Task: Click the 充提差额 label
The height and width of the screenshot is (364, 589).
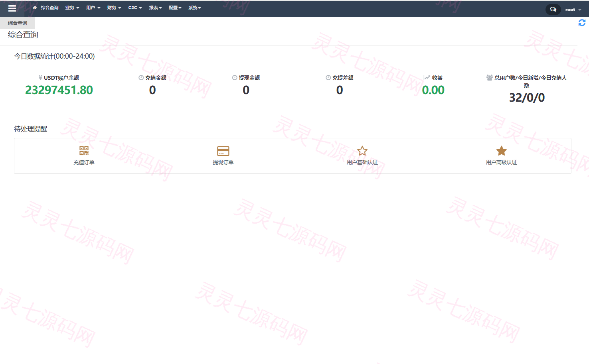Action: click(x=343, y=78)
